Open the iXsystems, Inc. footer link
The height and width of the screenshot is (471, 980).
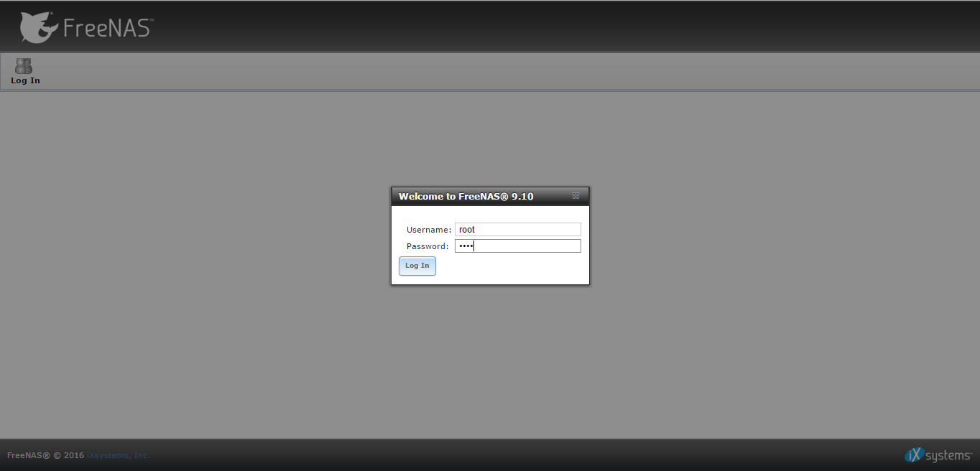(119, 455)
